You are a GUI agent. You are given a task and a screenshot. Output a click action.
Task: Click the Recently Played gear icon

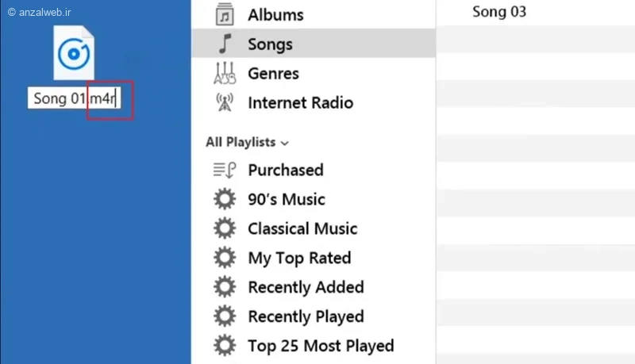[225, 316]
